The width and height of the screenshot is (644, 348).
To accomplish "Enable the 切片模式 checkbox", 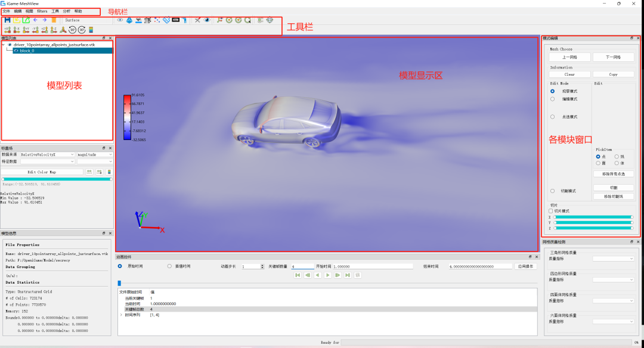I will pos(551,210).
